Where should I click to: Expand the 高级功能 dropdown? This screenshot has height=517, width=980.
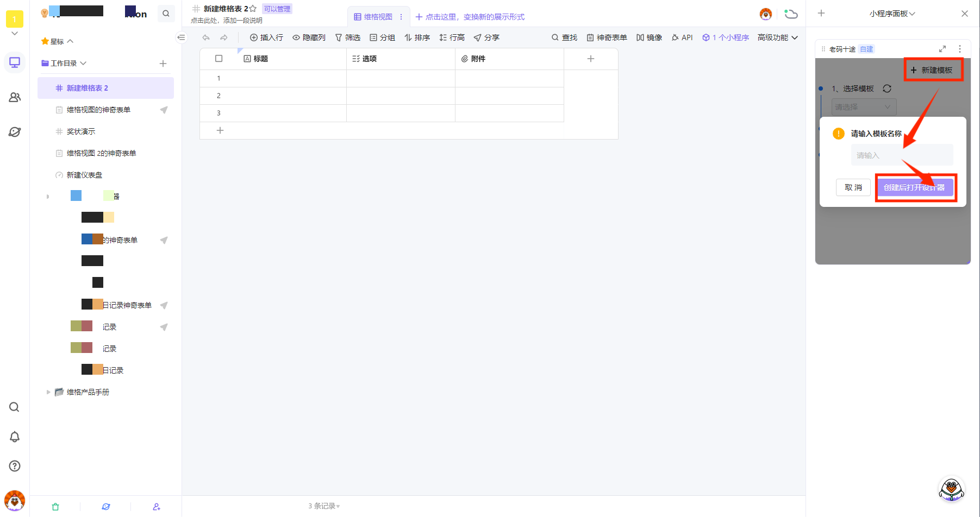(777, 37)
